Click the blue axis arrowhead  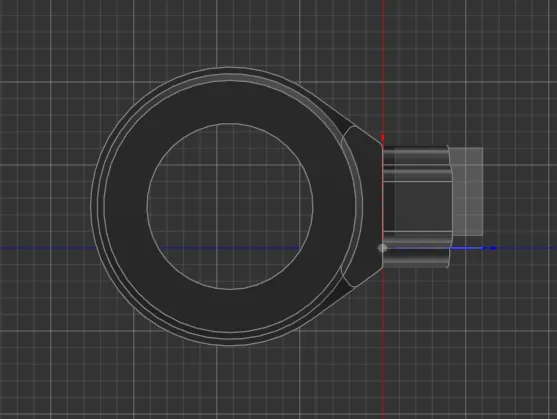click(493, 248)
